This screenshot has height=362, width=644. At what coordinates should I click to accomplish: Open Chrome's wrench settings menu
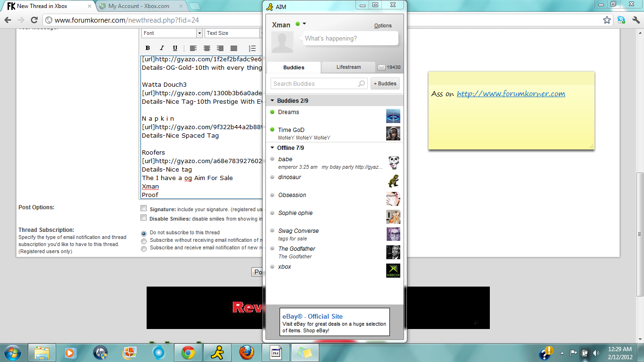[x=636, y=20]
